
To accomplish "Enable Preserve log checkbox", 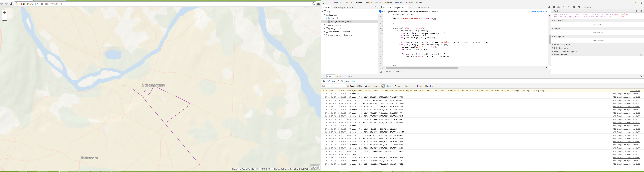I will [342, 81].
